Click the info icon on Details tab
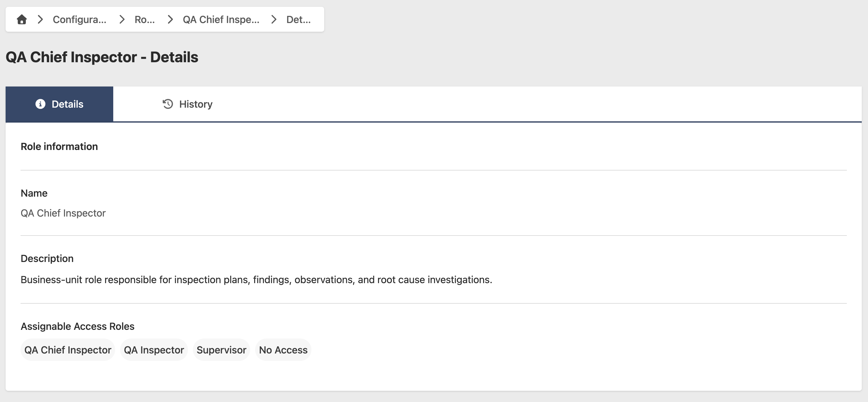 click(40, 104)
